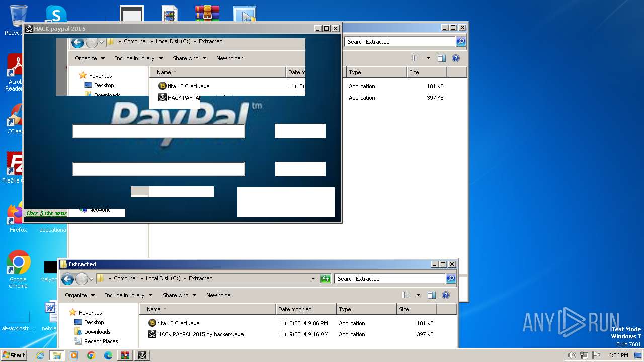This screenshot has height=362, width=644.
Task: Launch Internet Explorer from the taskbar
Action: tap(40, 355)
